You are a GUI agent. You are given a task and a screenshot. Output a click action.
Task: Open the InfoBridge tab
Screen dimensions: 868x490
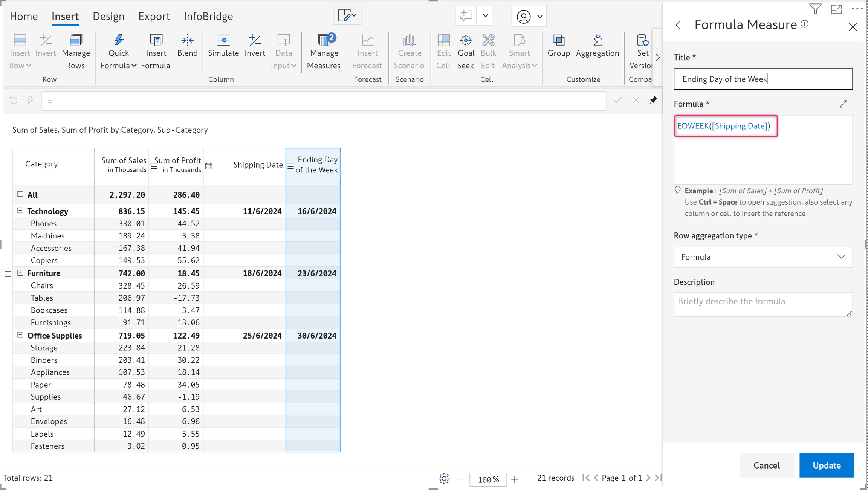tap(208, 16)
